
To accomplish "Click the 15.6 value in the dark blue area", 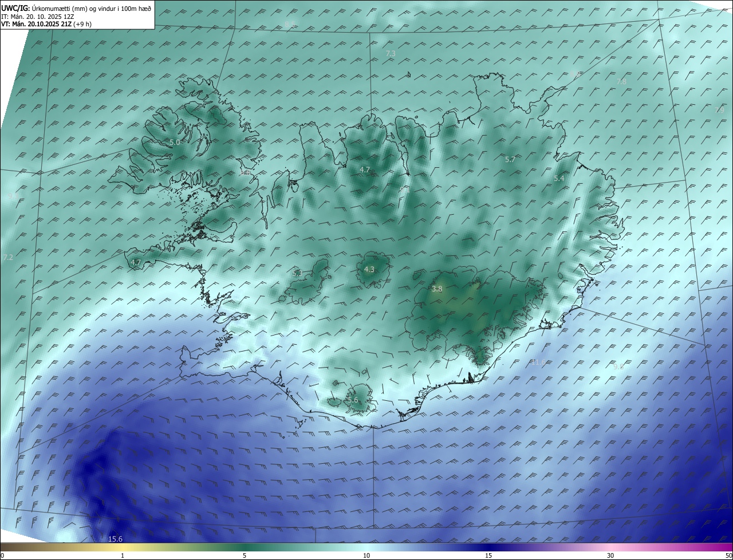I will (x=115, y=539).
